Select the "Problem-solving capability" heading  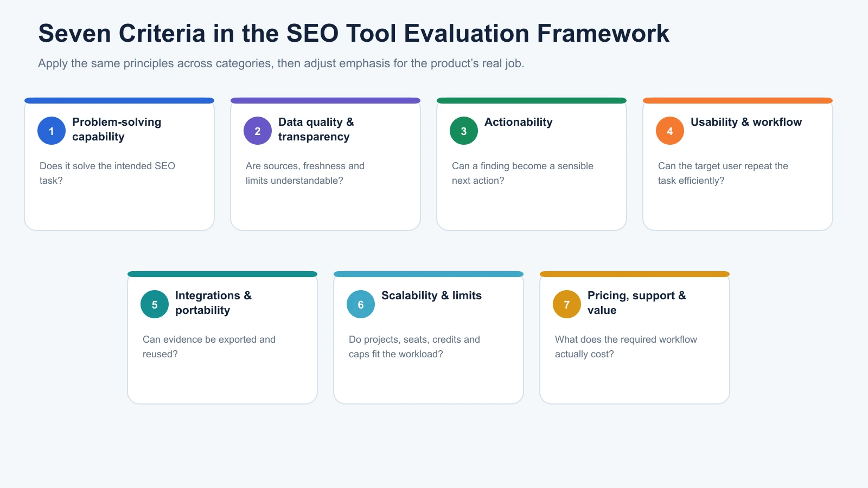[x=117, y=129]
